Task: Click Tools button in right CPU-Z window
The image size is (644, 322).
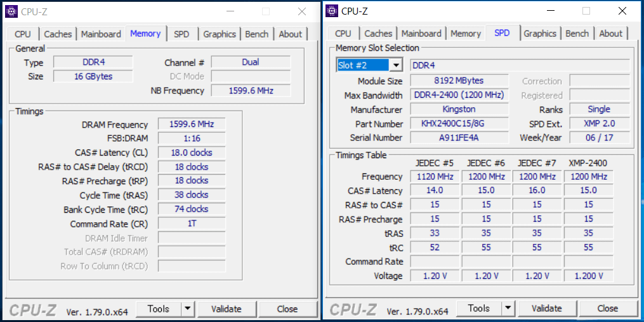Action: (479, 309)
